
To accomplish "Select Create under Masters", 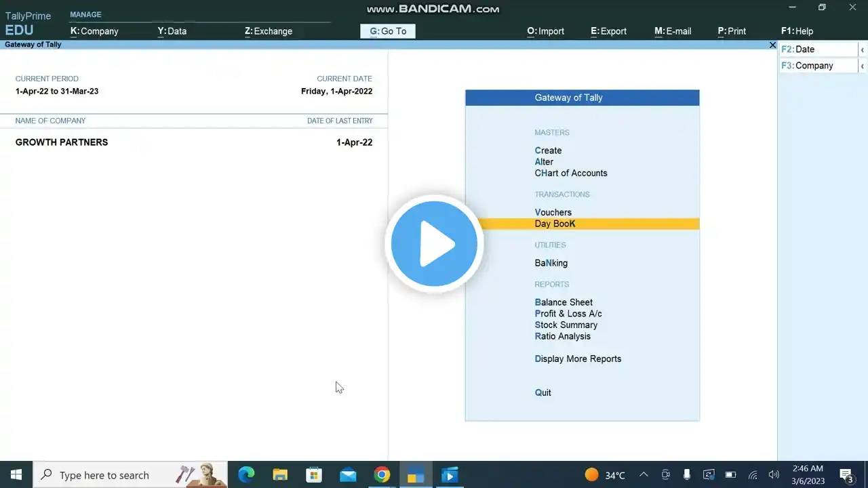I will click(548, 150).
